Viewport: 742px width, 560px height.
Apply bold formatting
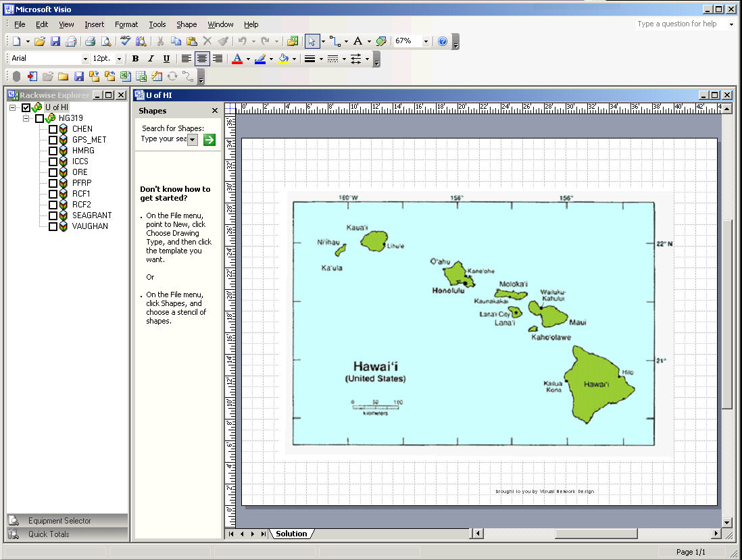coord(135,59)
